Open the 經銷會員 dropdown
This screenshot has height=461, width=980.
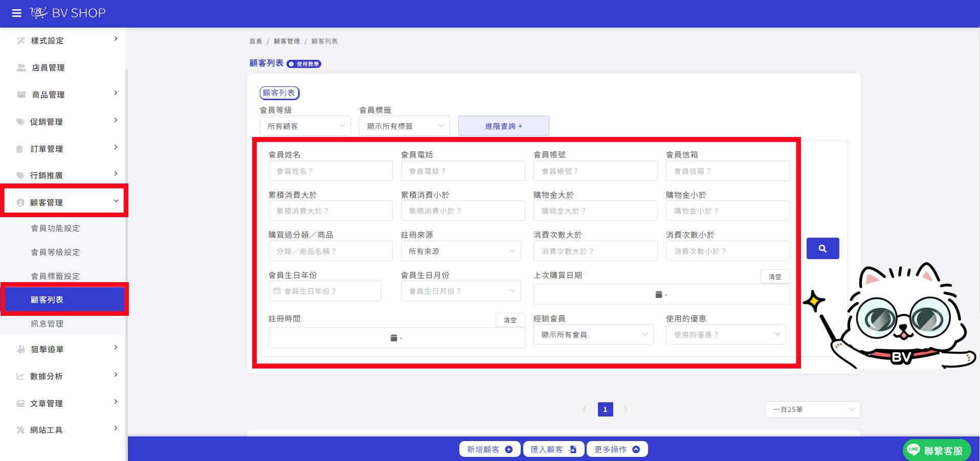pos(593,334)
